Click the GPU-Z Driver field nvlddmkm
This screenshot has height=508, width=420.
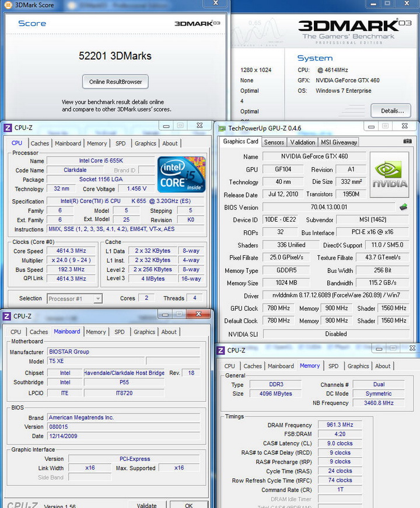[x=336, y=295]
